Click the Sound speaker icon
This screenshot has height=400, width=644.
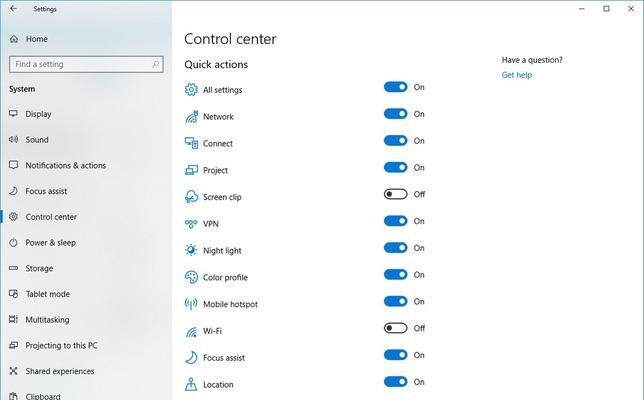14,140
